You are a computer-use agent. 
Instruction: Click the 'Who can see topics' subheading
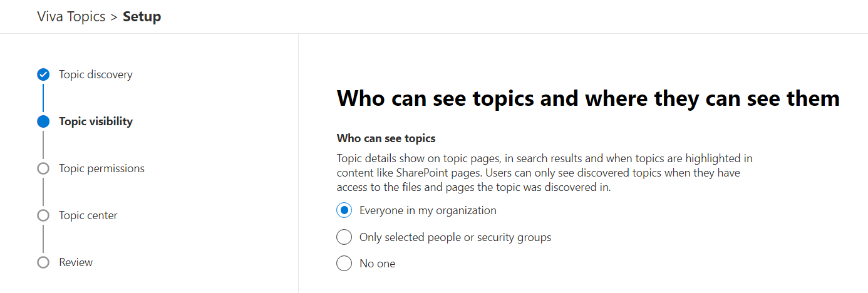click(386, 138)
